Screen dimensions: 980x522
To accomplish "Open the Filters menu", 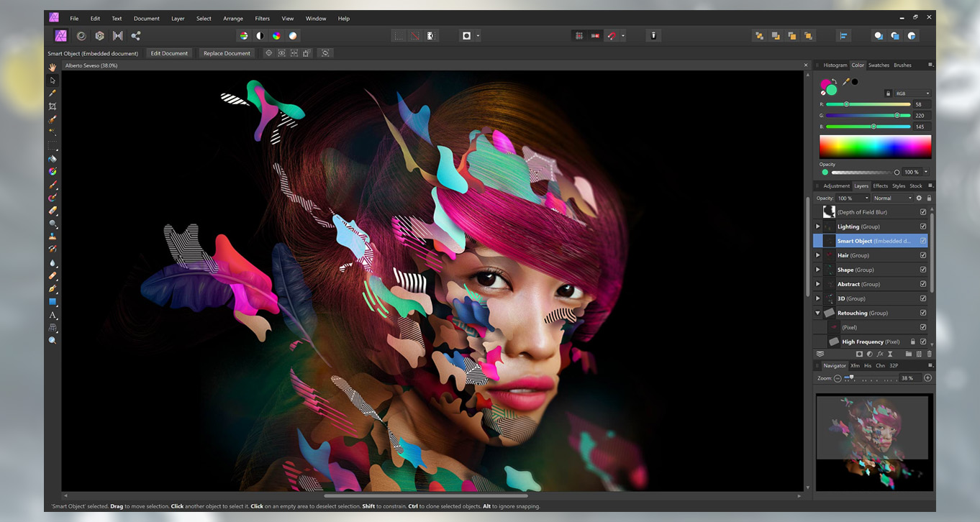I will [x=263, y=18].
